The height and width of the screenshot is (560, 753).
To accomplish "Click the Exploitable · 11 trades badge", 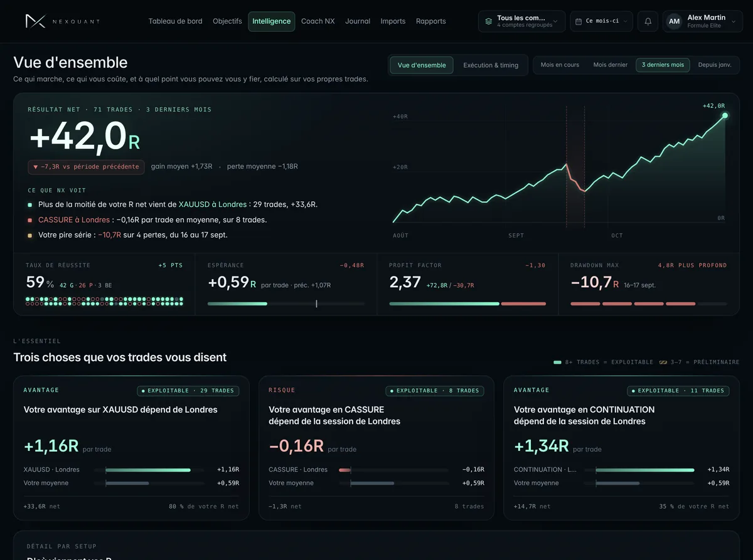I will 678,391.
